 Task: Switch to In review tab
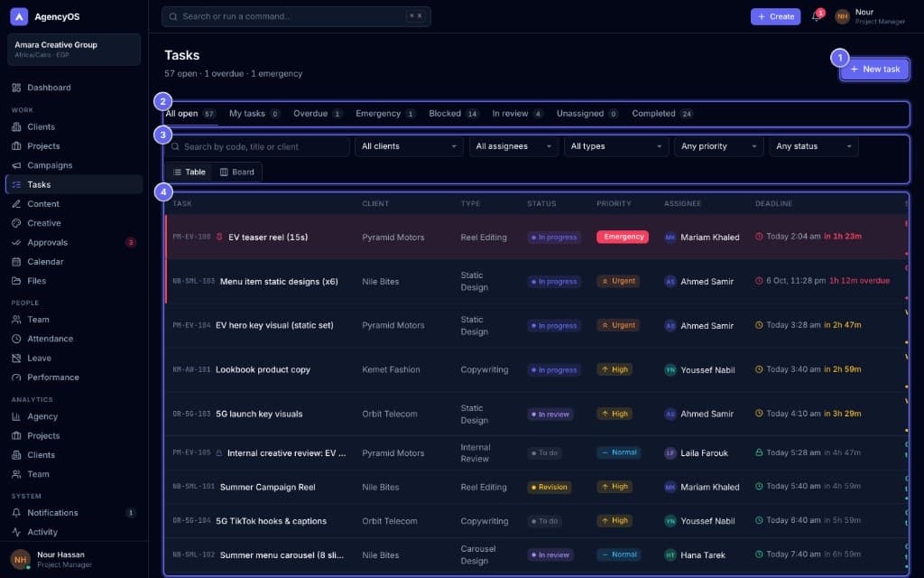pyautogui.click(x=517, y=113)
